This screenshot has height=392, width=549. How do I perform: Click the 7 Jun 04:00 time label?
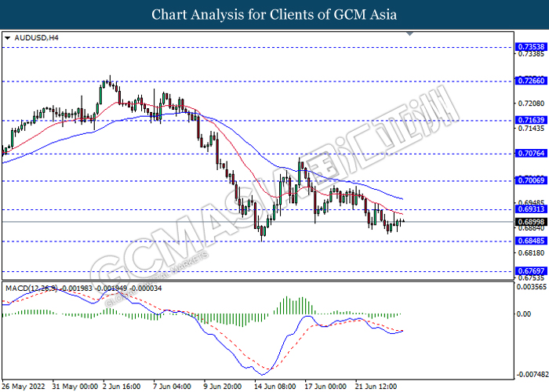(x=173, y=387)
